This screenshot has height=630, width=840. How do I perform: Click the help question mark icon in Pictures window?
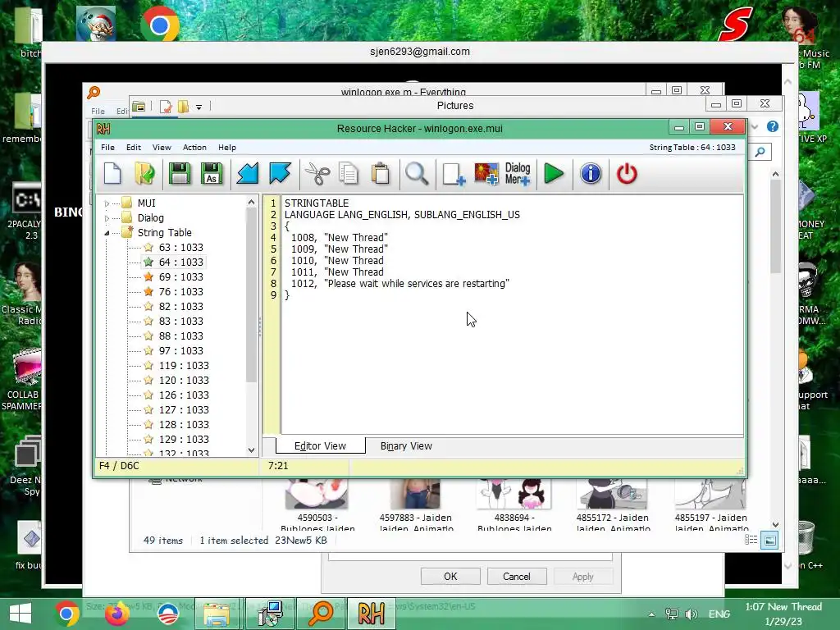pyautogui.click(x=772, y=126)
